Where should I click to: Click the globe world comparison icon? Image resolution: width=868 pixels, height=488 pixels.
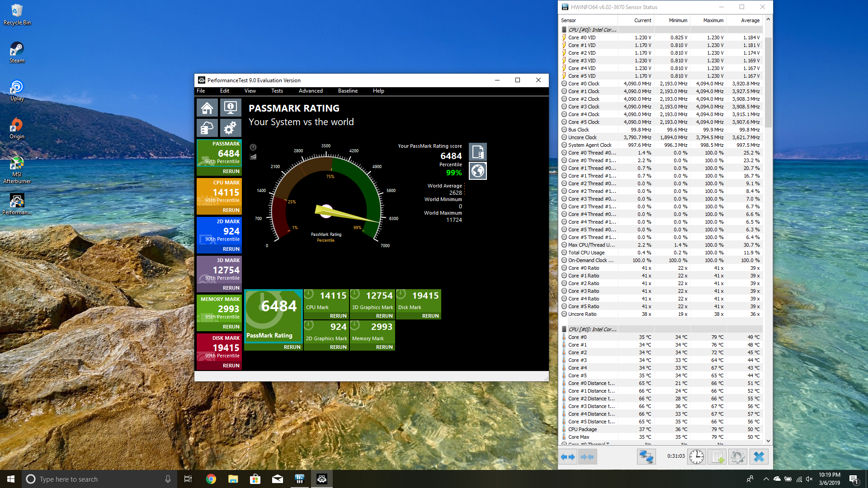(x=478, y=171)
